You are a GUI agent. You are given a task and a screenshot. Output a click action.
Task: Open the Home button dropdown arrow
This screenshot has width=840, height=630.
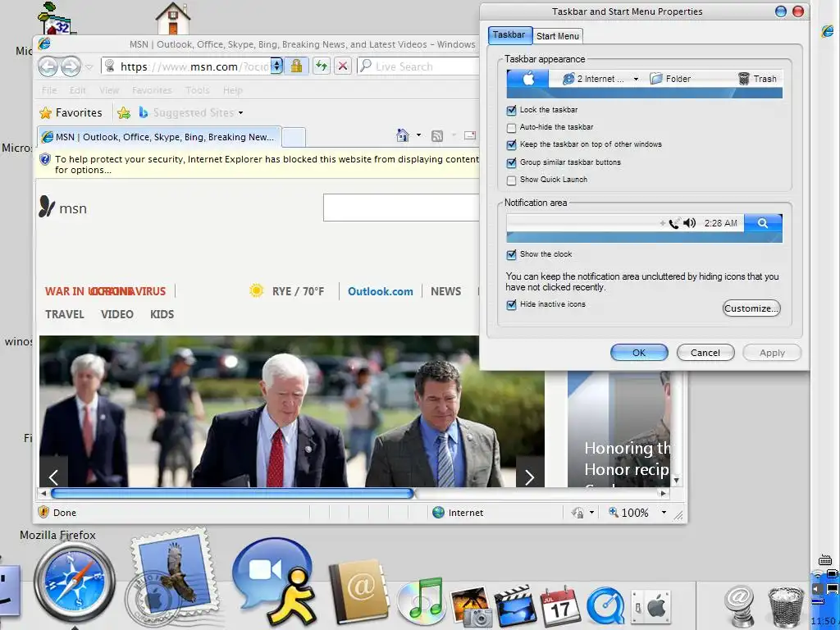click(418, 135)
